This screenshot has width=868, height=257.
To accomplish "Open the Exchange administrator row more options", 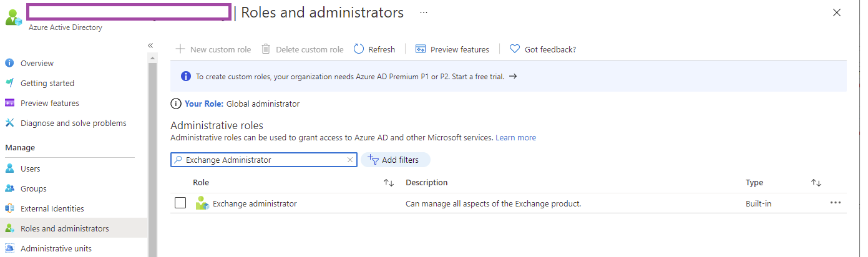I will coord(836,203).
